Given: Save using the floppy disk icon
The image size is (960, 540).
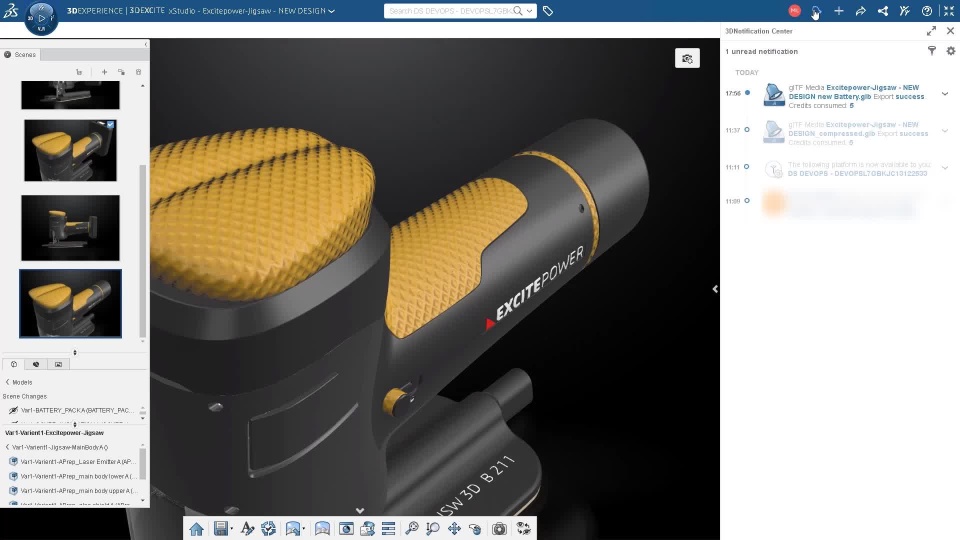Looking at the screenshot, I should [x=220, y=529].
